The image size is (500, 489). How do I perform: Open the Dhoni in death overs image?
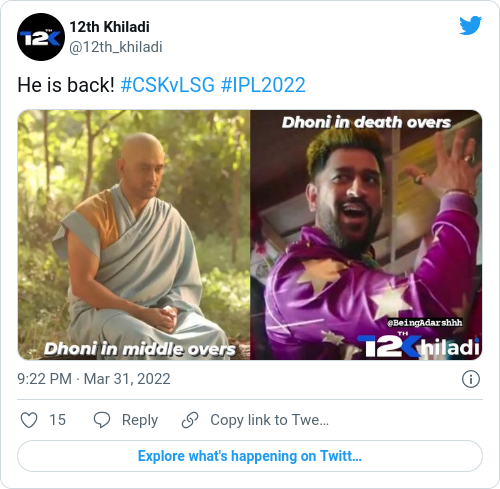[x=366, y=235]
